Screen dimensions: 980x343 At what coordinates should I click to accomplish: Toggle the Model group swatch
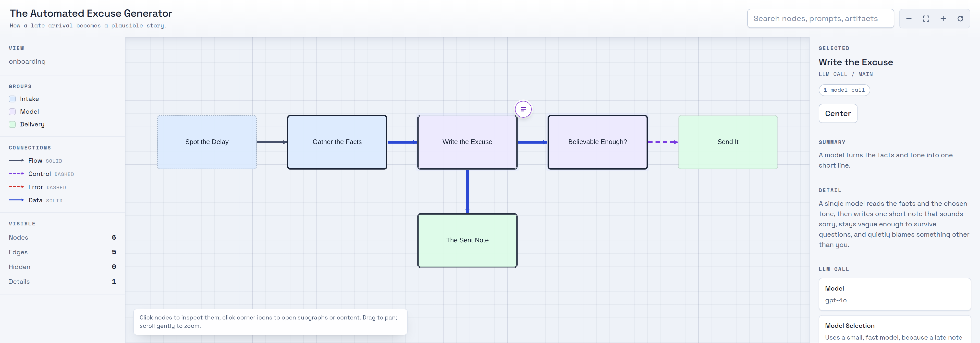tap(12, 111)
